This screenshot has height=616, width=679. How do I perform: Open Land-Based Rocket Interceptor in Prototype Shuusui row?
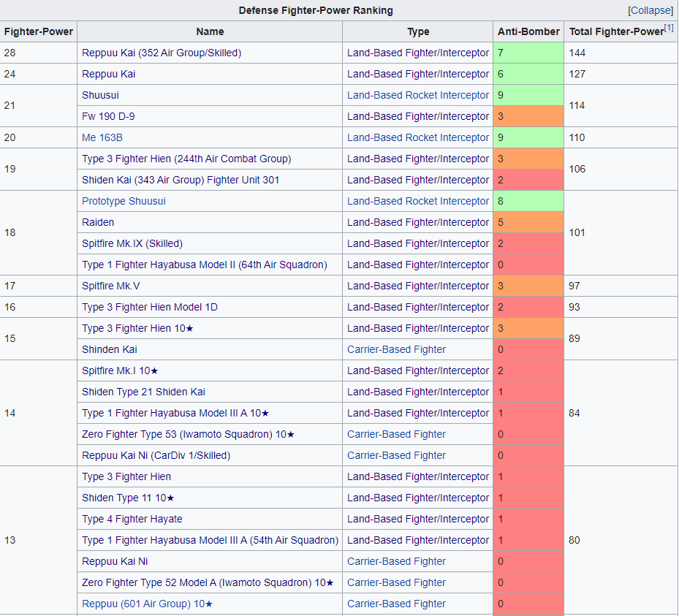418,201
